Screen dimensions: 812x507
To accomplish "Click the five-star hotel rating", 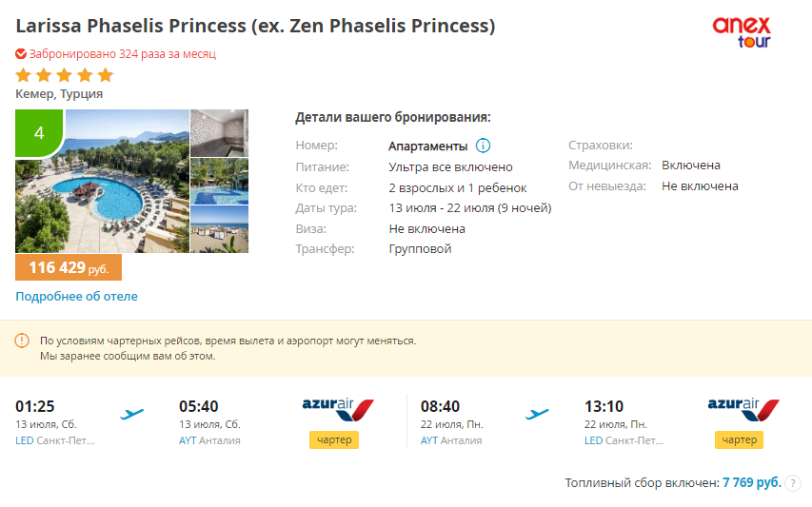I will tap(64, 75).
